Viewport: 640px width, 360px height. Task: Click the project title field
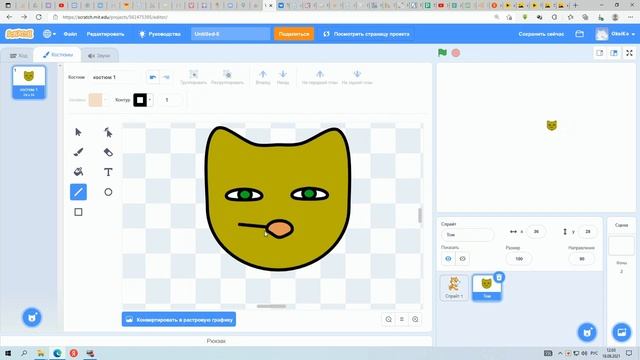(230, 34)
